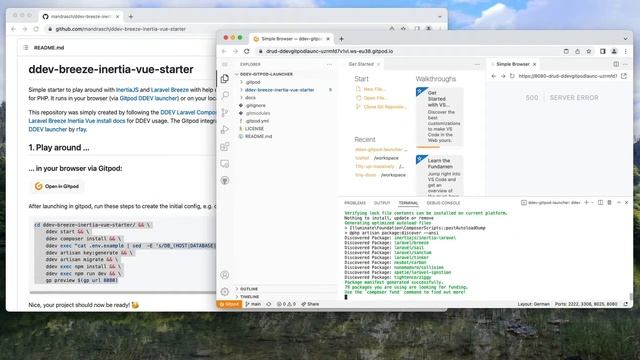The height and width of the screenshot is (360, 640).
Task: Close the bottom terminal panel
Action: click(627, 202)
